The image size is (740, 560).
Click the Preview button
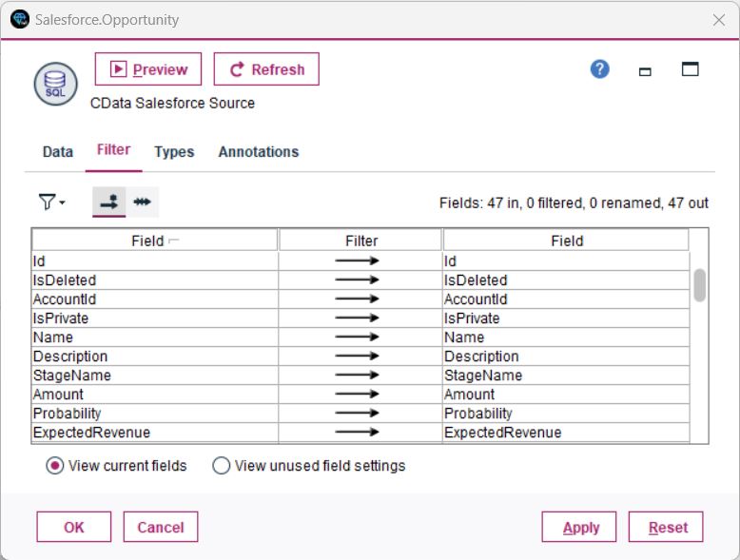[x=148, y=69]
